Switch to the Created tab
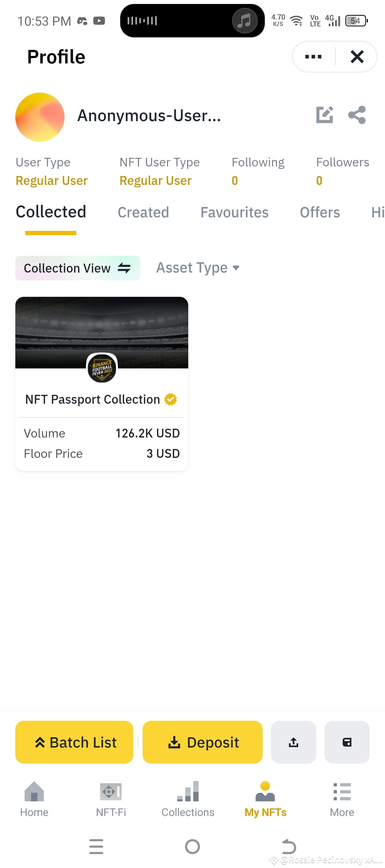Image resolution: width=385 pixels, height=868 pixels. [x=143, y=212]
